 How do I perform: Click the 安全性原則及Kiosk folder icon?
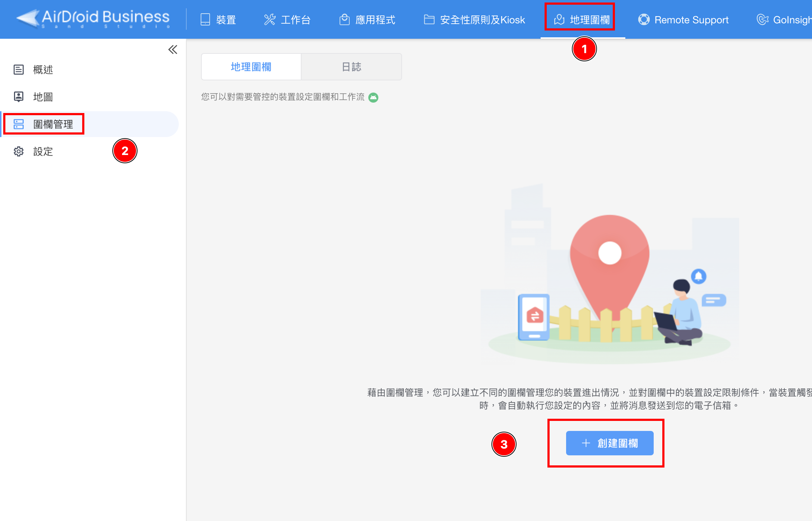pos(429,19)
